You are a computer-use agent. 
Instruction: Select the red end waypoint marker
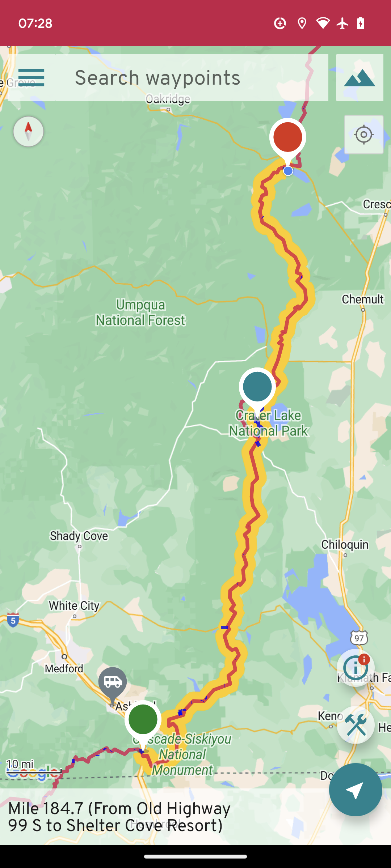288,139
